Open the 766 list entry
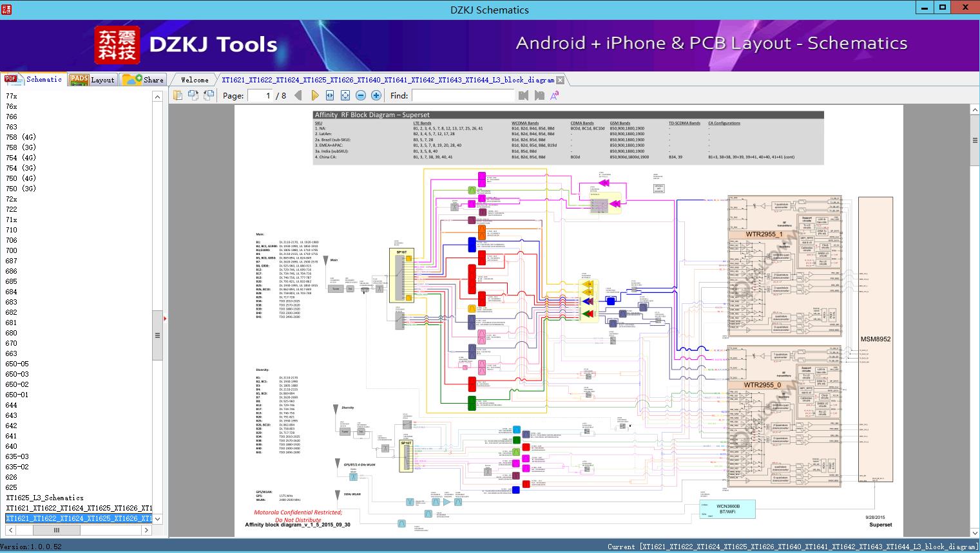The image size is (980, 553). click(12, 117)
